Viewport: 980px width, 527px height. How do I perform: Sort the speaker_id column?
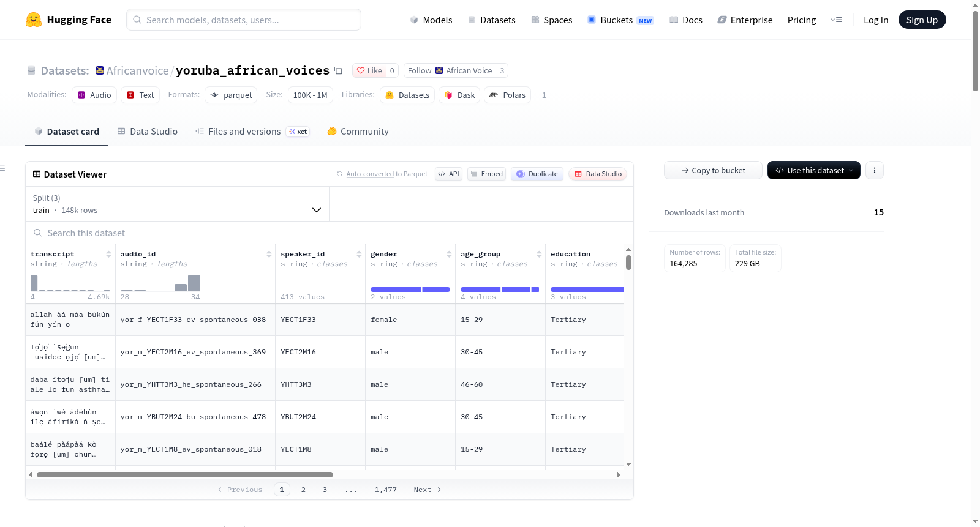[359, 254]
